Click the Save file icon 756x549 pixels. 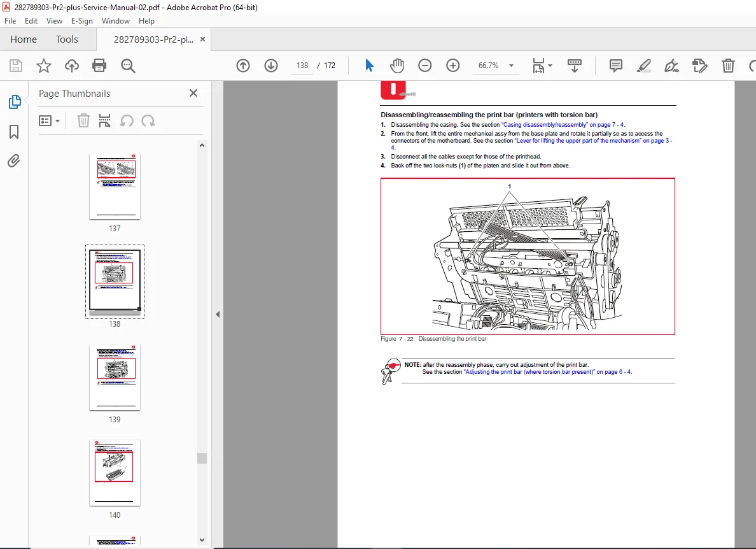(16, 66)
